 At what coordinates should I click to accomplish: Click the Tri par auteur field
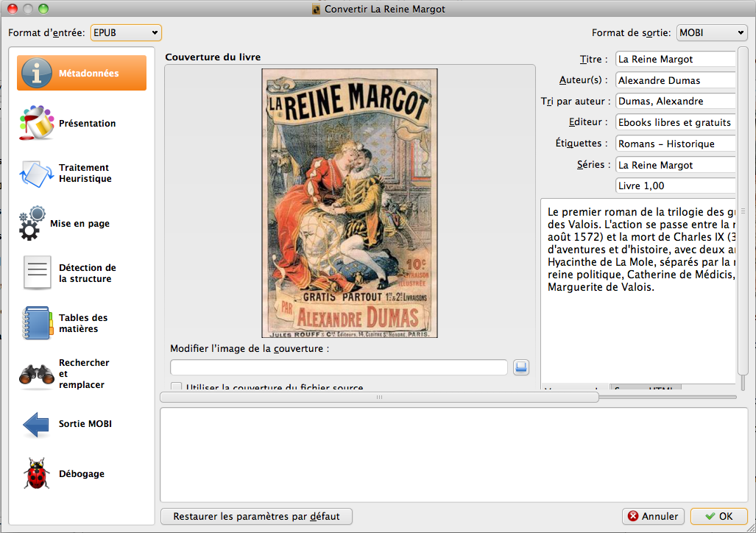676,102
